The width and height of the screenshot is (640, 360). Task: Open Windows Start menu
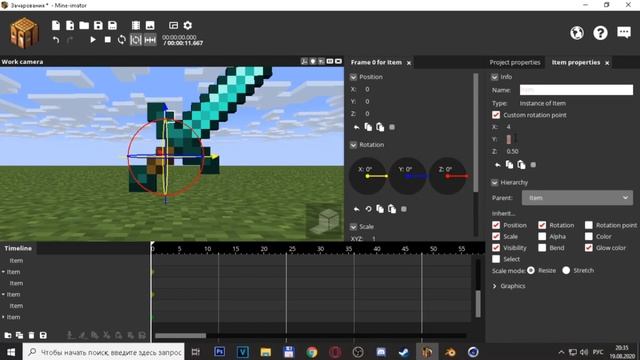(x=11, y=352)
